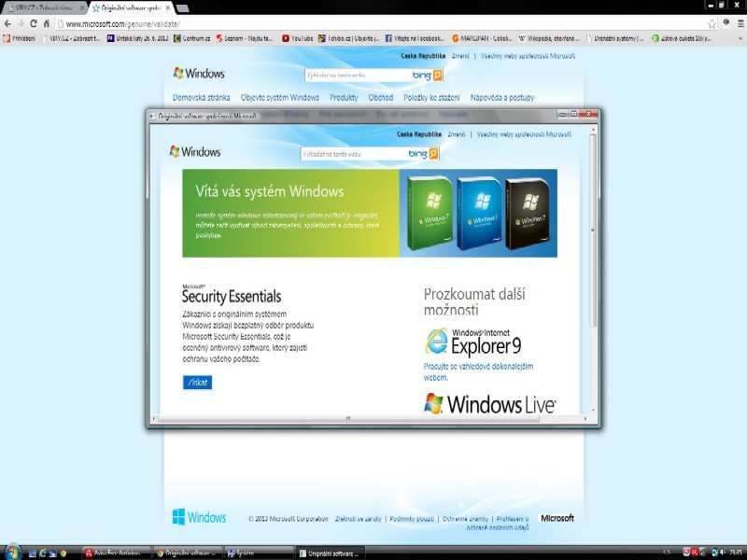Click the blue Získat button
747x560 pixels.
[198, 382]
